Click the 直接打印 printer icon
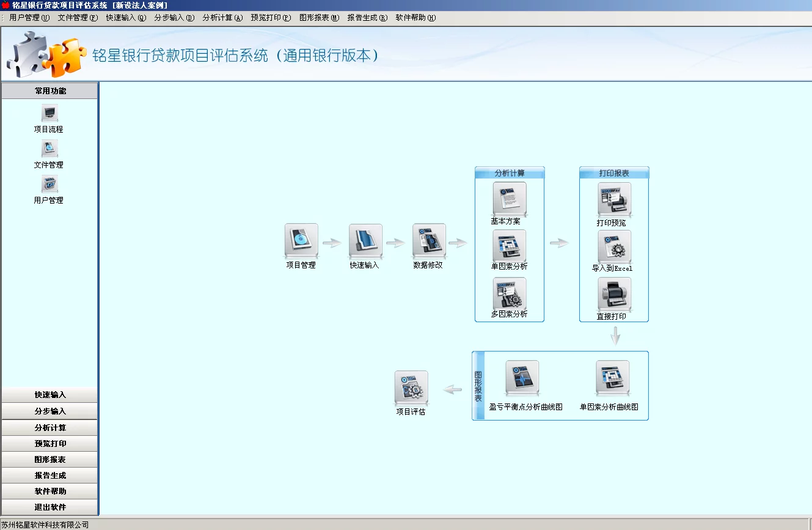 [615, 294]
